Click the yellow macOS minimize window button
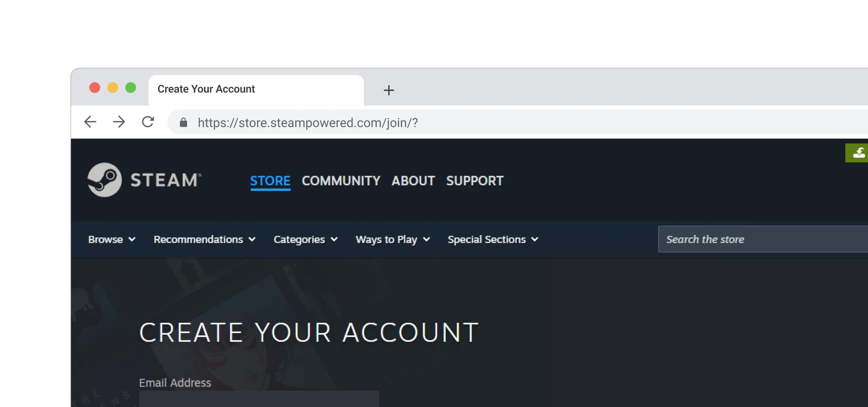 (113, 88)
